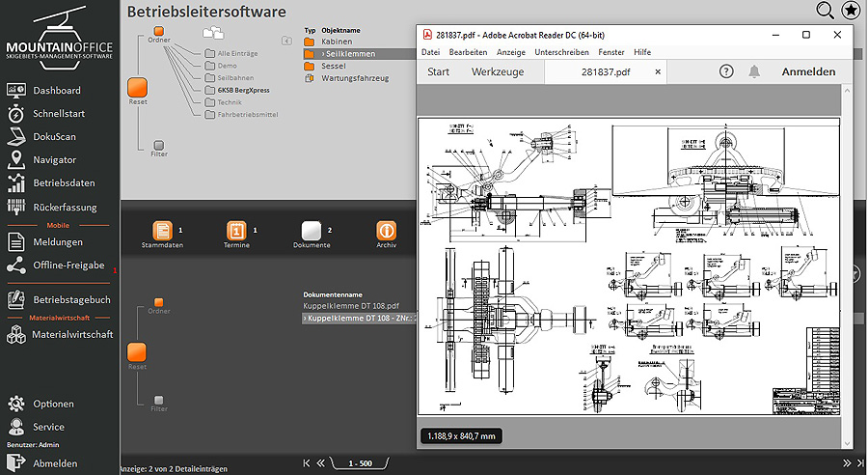Go to first page of entries
The image size is (868, 475).
click(x=308, y=462)
